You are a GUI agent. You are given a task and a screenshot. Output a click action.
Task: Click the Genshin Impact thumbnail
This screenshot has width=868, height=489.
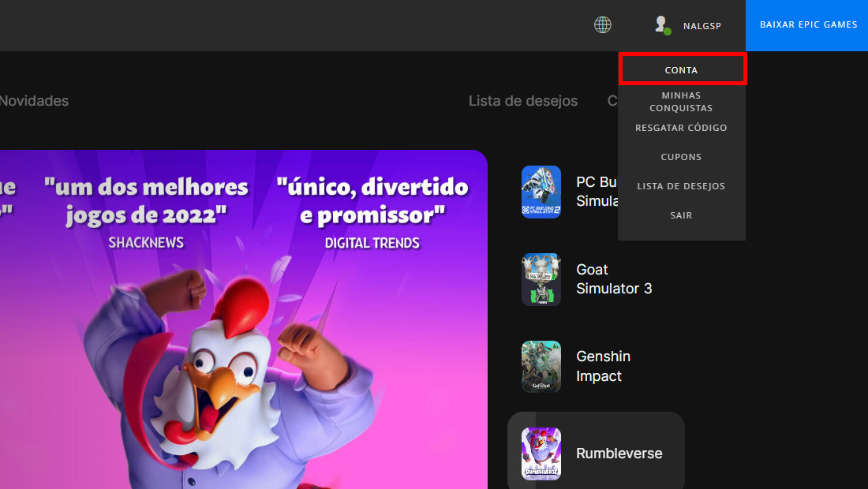(541, 367)
